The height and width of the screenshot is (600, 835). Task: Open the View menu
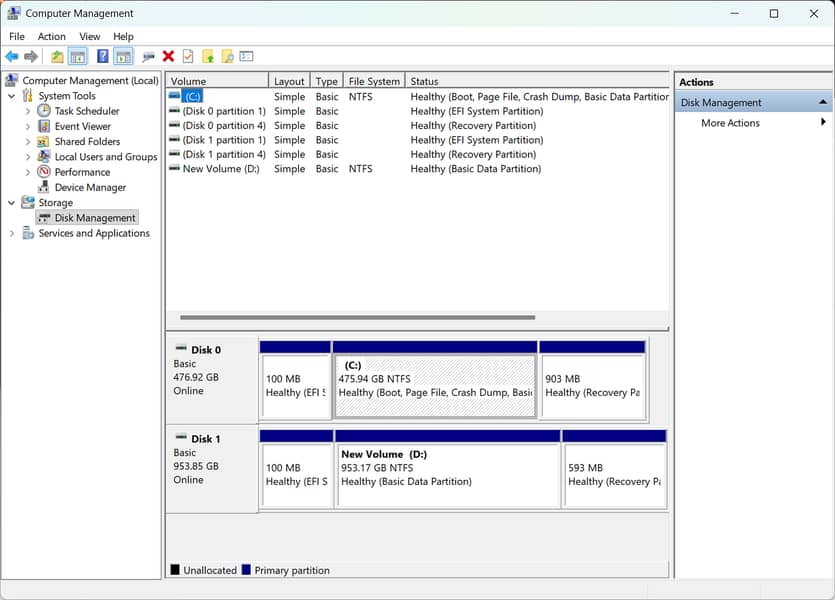coord(90,36)
